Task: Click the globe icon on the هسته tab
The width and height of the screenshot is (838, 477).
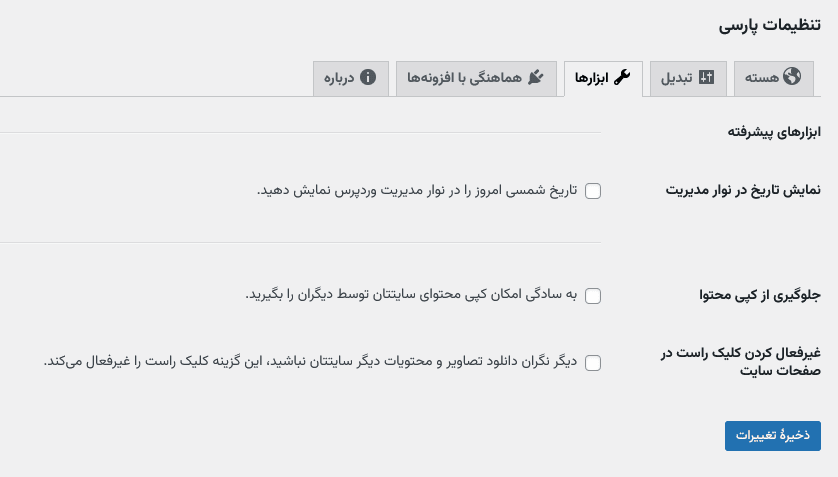Action: coord(793,77)
